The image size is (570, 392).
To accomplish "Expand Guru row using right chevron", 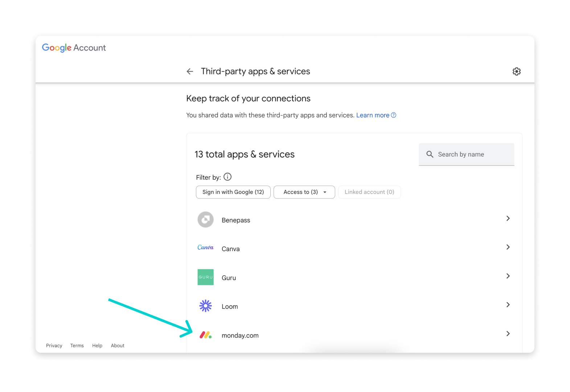I will tap(508, 276).
